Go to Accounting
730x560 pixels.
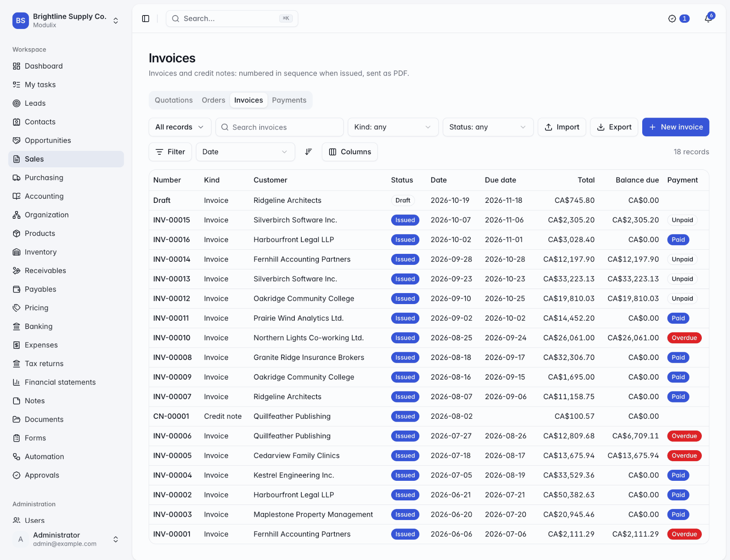pos(66,196)
